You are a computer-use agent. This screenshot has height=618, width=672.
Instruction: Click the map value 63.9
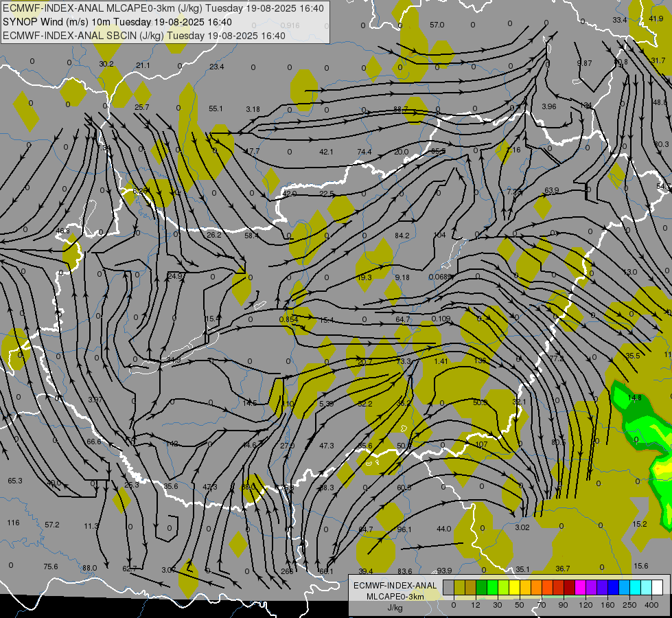(552, 190)
